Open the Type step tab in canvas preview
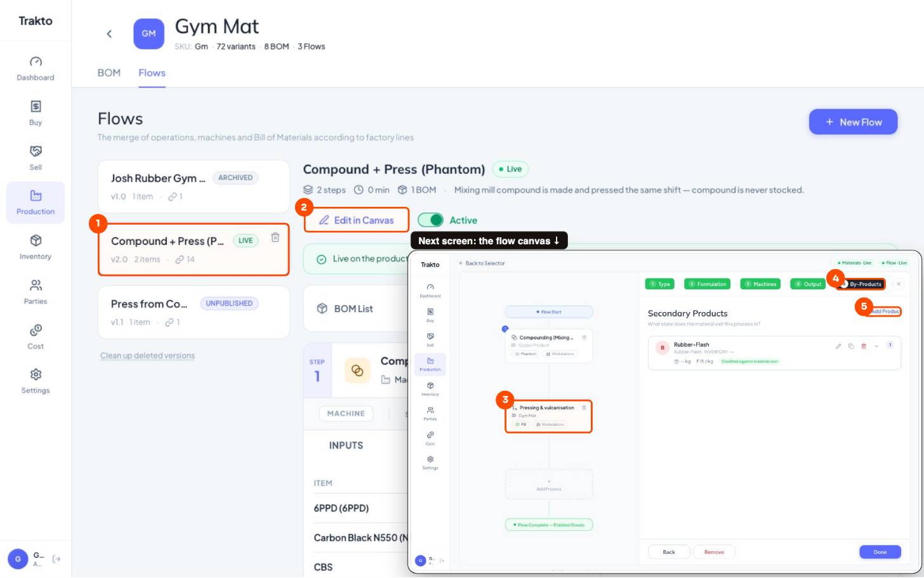 click(659, 284)
